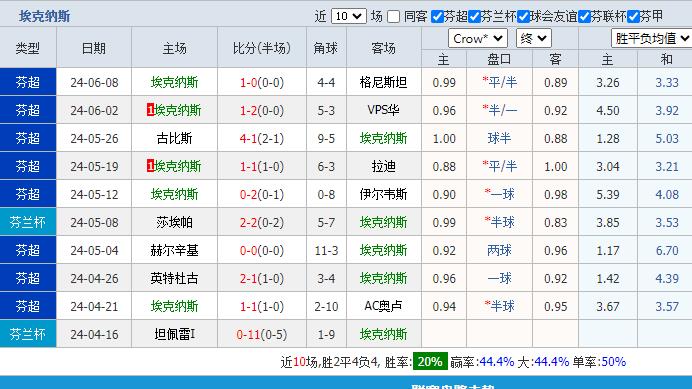The image size is (692, 389).
Task: Click the red card badge on 24-06-02 row
Action: coord(150,110)
